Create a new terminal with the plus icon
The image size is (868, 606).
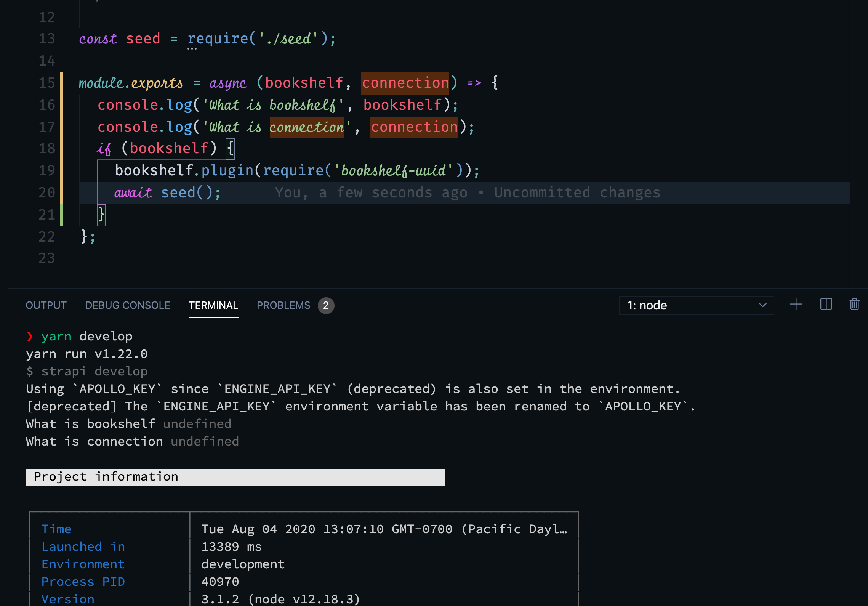tap(796, 305)
